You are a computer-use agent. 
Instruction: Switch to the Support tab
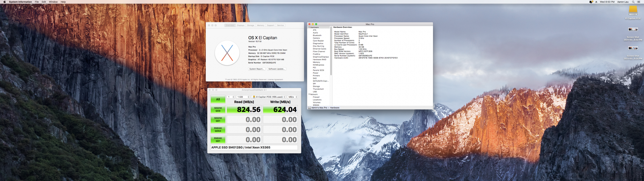click(270, 25)
